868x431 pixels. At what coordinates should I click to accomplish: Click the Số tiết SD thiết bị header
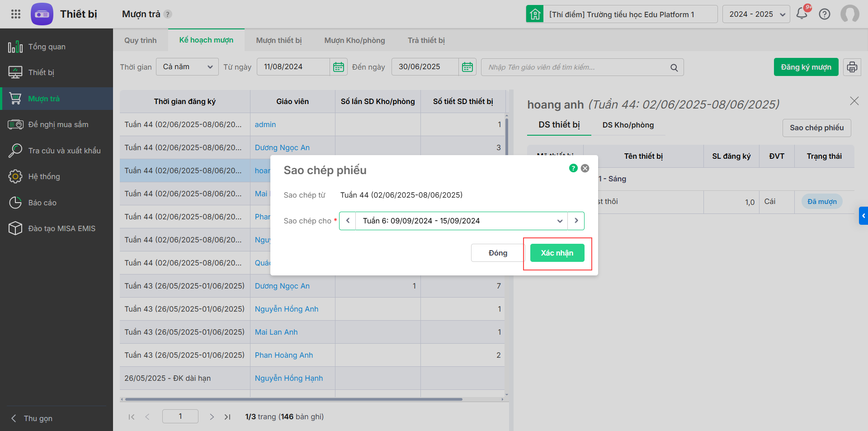(463, 101)
